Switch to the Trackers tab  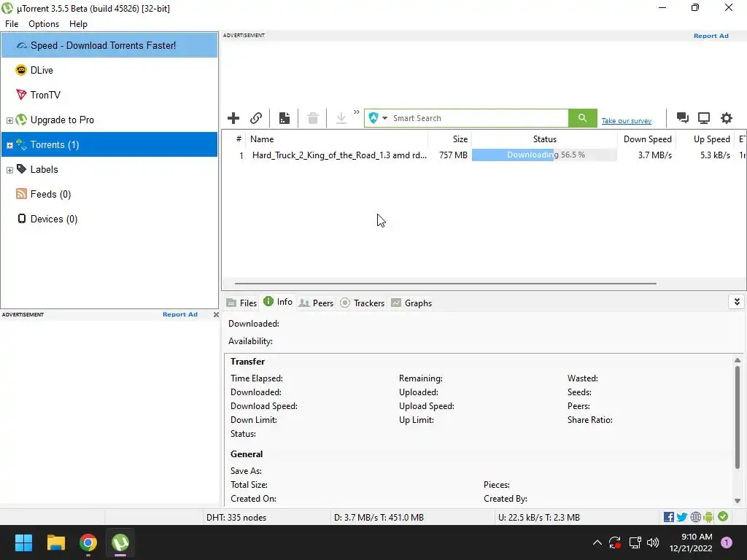(x=363, y=303)
